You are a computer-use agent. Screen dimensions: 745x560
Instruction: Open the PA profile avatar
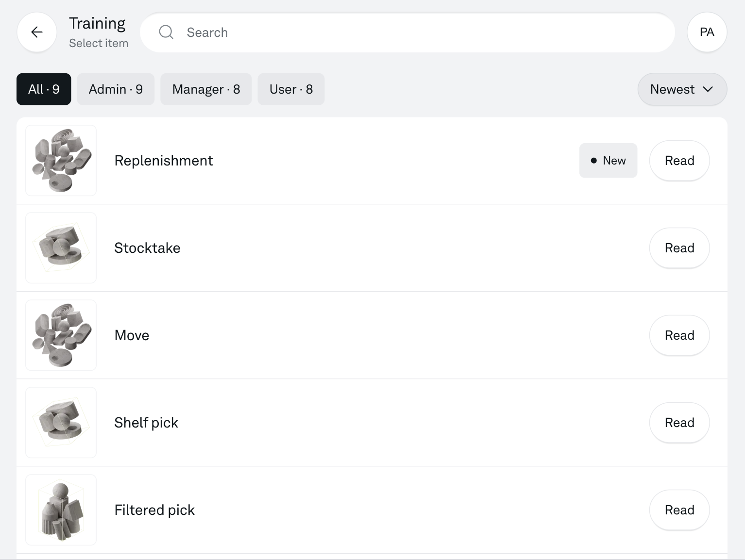(x=707, y=33)
